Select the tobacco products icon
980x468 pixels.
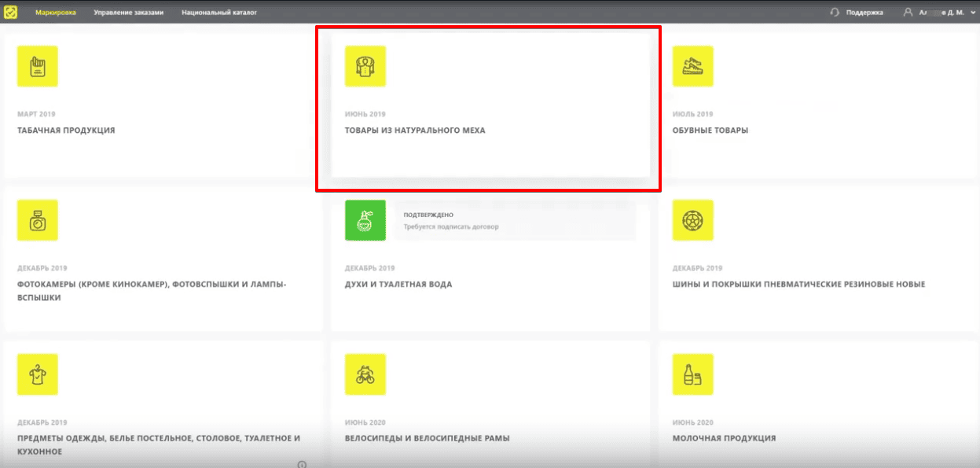[38, 66]
